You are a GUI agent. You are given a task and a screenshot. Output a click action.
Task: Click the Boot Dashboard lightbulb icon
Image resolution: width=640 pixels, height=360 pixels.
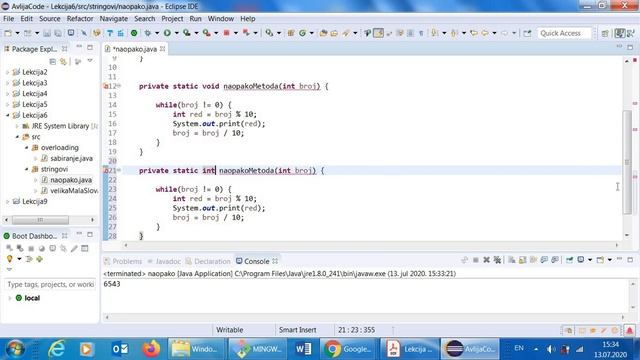(9, 259)
